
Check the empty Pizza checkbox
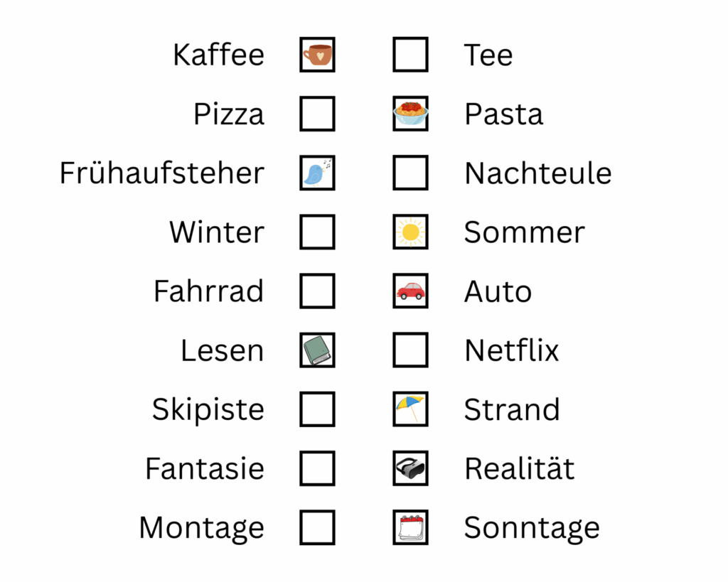point(317,114)
